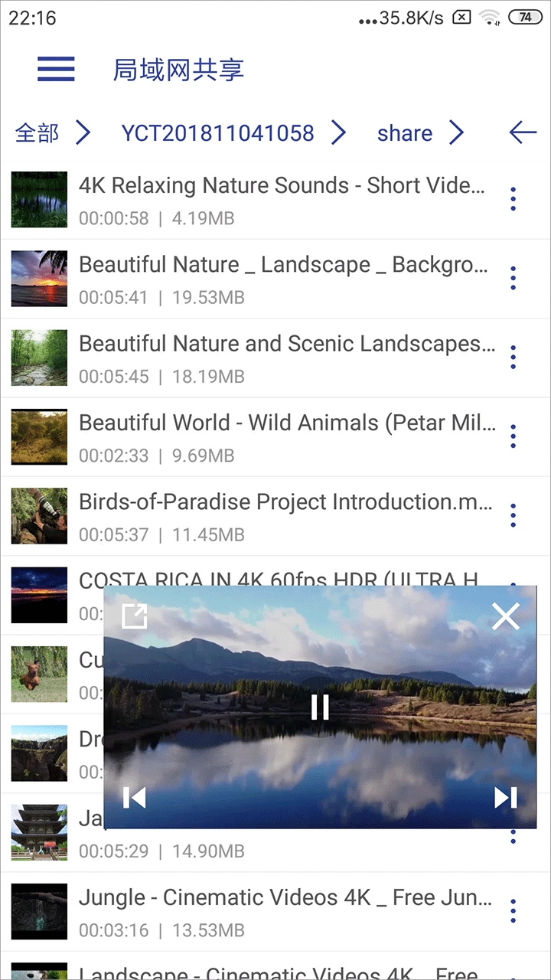Screen dimensions: 551x980
Task: Open options for 4K Relaxing Nature Sounds
Action: 513,199
